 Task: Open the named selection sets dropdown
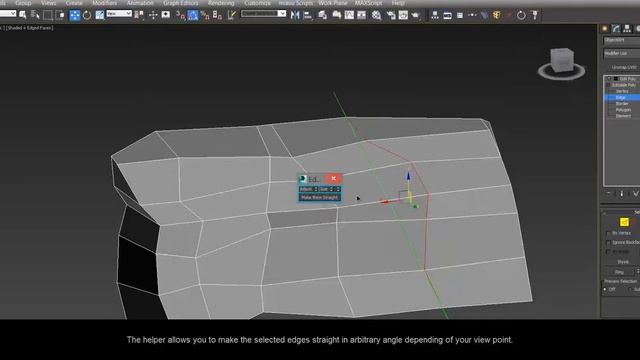pyautogui.click(x=263, y=13)
